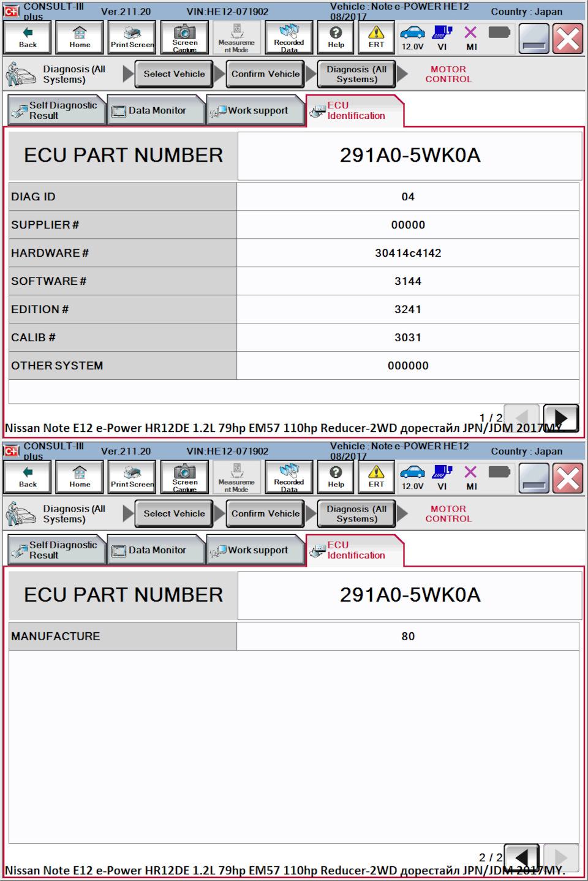Image resolution: width=588 pixels, height=881 pixels.
Task: Click the battery icon on the 1/2 page screen
Action: pos(499,32)
